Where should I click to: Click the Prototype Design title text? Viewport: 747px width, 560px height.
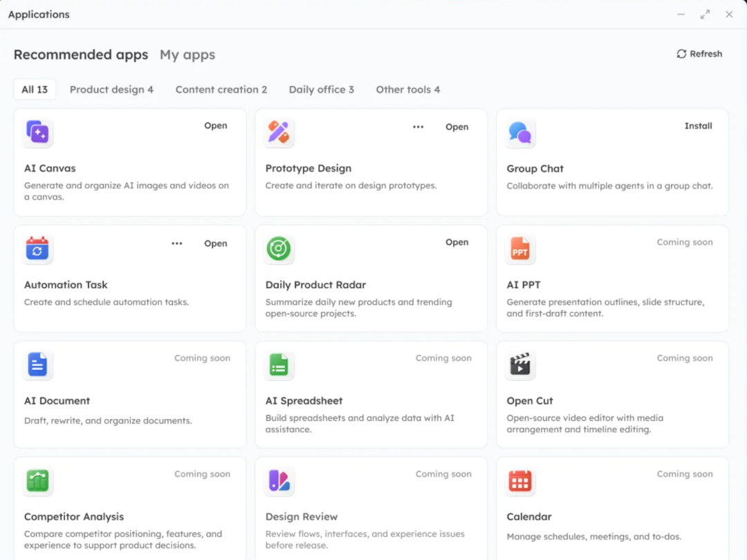[308, 168]
